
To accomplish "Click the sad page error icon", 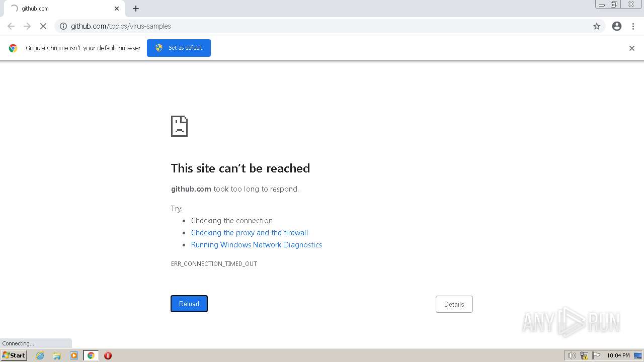I will coord(179,126).
